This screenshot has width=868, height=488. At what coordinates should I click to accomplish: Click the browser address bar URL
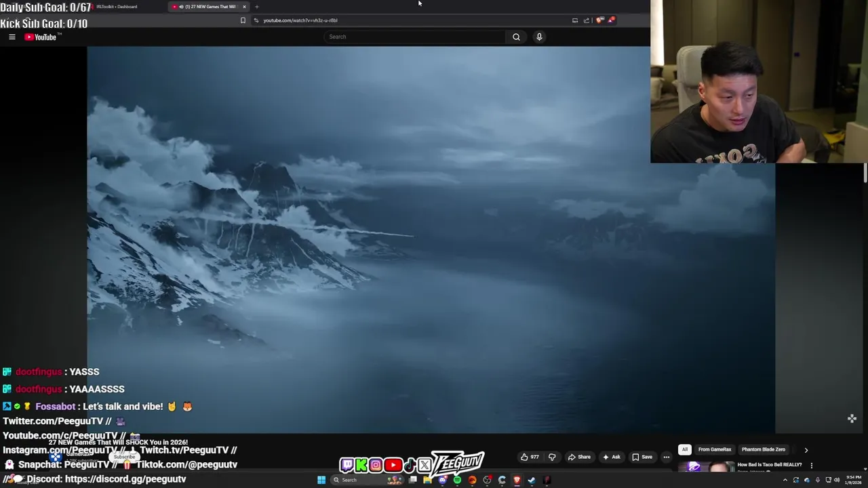300,20
